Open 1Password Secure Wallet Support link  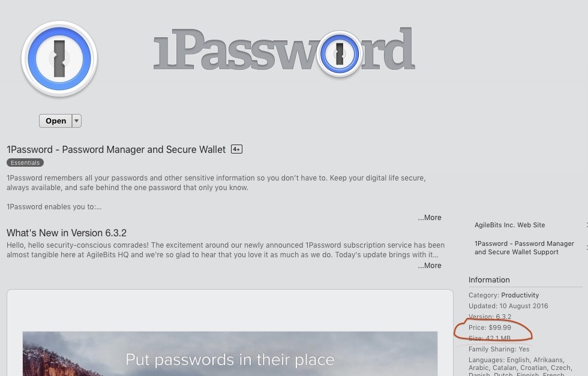[x=524, y=248]
